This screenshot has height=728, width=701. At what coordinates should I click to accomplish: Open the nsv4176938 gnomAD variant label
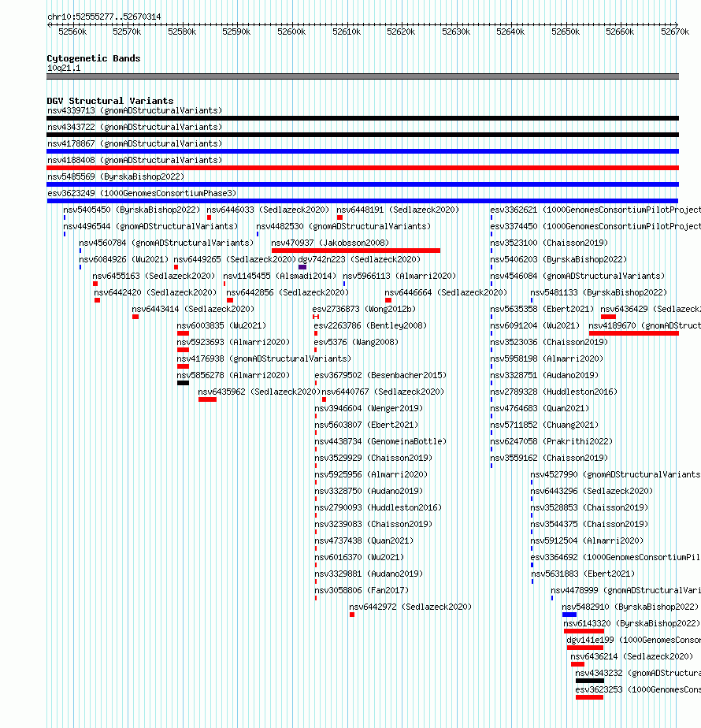pos(264,359)
